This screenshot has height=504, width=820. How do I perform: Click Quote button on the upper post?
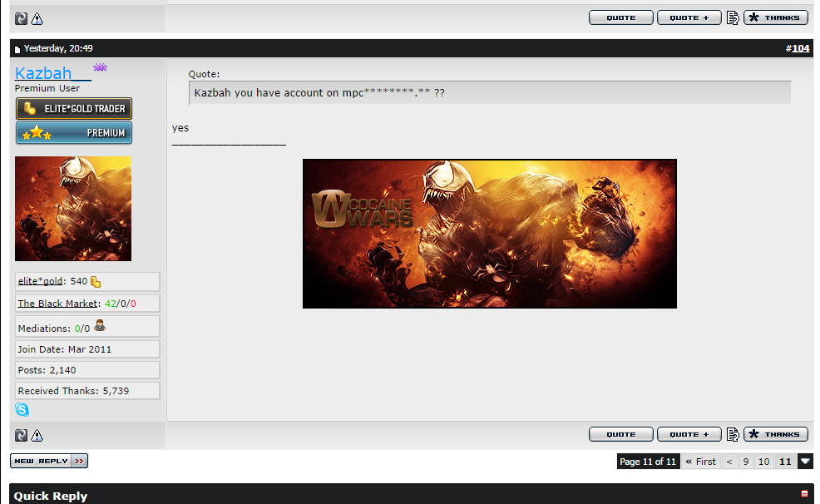tap(620, 17)
